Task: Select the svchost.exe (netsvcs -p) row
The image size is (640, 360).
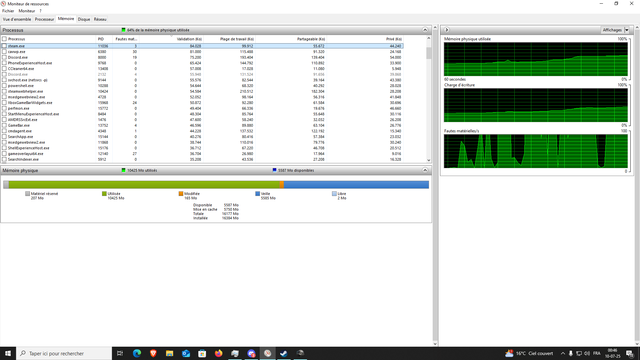Action: pyautogui.click(x=203, y=80)
